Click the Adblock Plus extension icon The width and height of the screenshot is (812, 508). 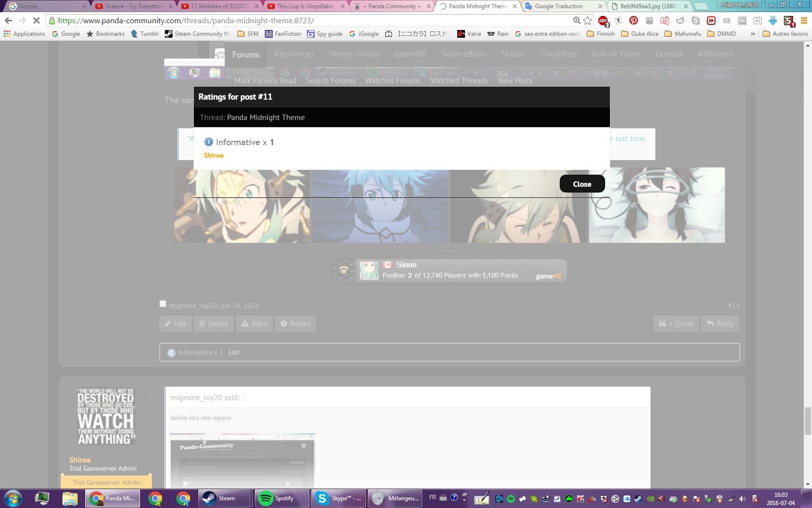(x=603, y=20)
